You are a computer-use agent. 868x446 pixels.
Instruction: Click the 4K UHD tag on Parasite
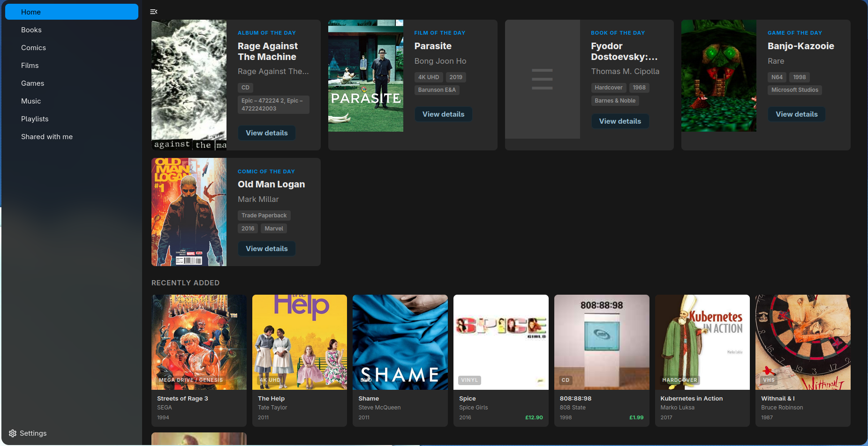(x=429, y=77)
